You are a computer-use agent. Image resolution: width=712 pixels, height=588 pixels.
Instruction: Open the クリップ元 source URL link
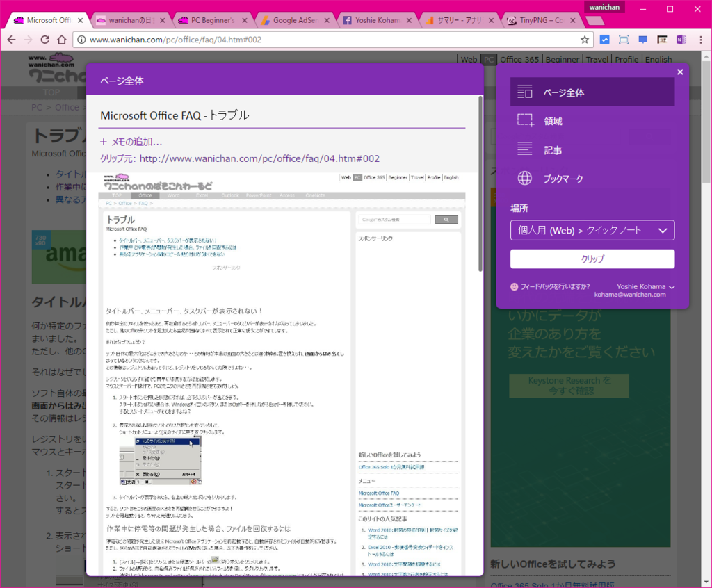coord(259,158)
